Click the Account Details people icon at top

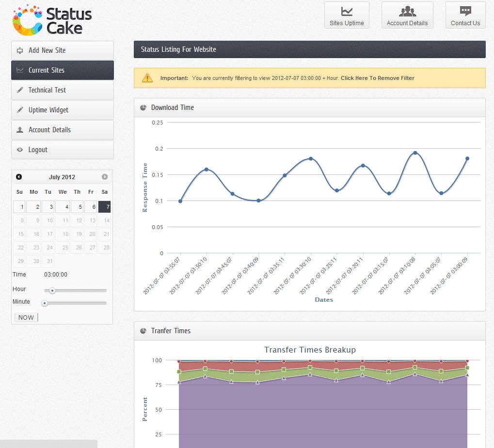[407, 12]
